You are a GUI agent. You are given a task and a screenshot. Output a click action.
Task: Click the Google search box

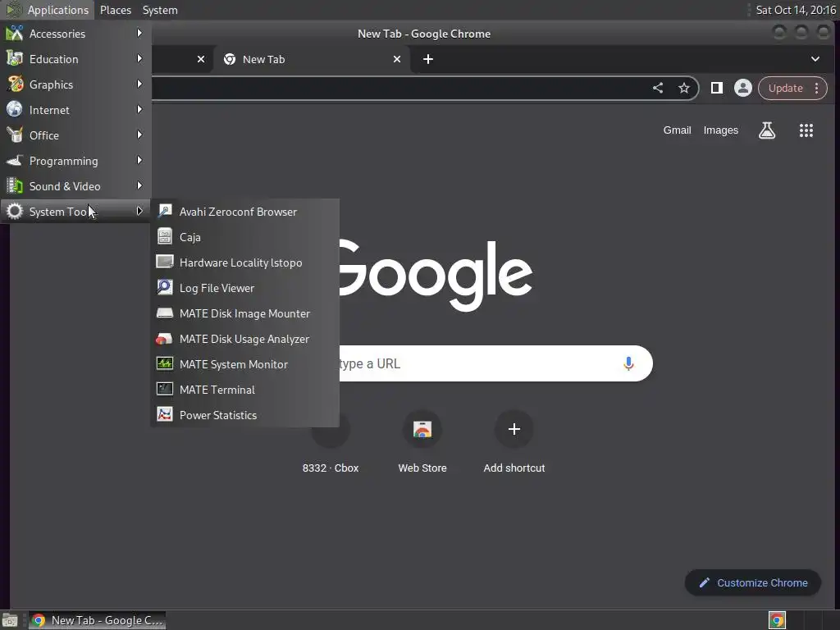[495, 363]
